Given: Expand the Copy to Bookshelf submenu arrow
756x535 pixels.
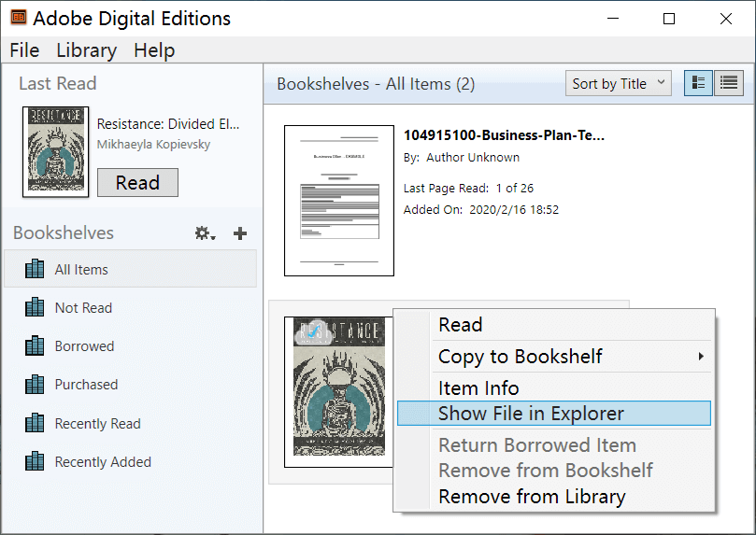Looking at the screenshot, I should 701,357.
